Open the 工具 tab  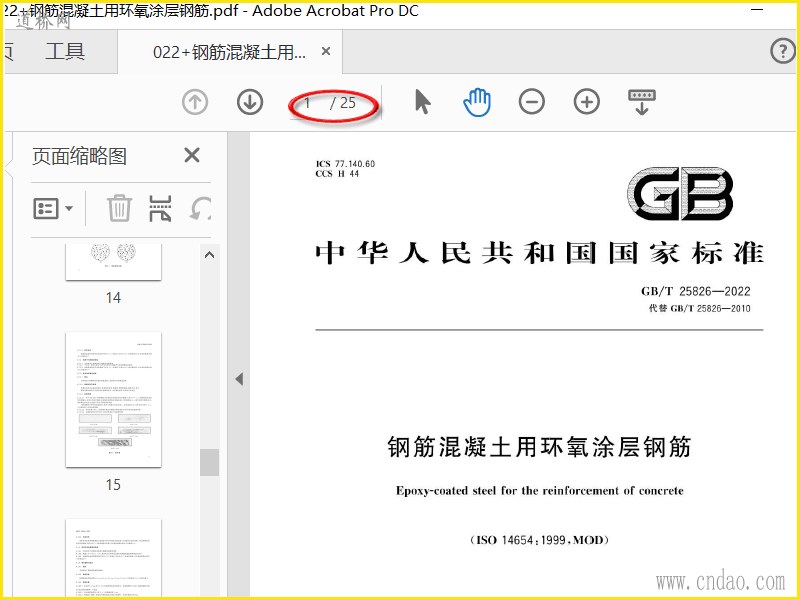(x=65, y=52)
